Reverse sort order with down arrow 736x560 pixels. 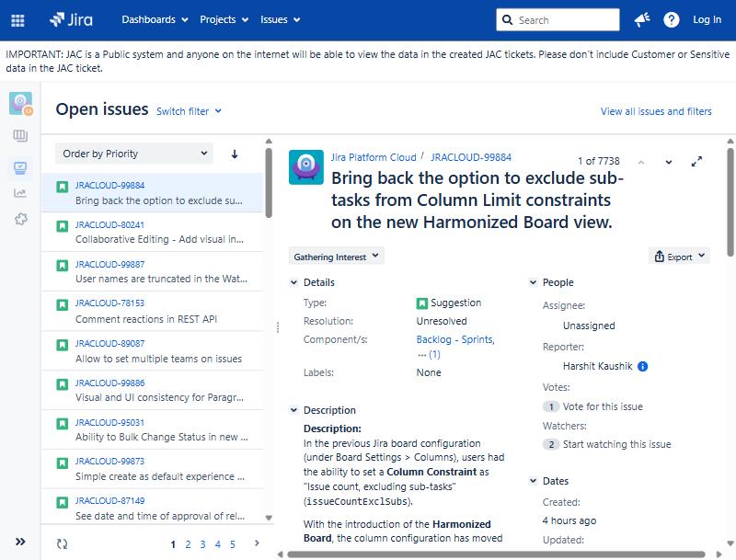pos(235,154)
